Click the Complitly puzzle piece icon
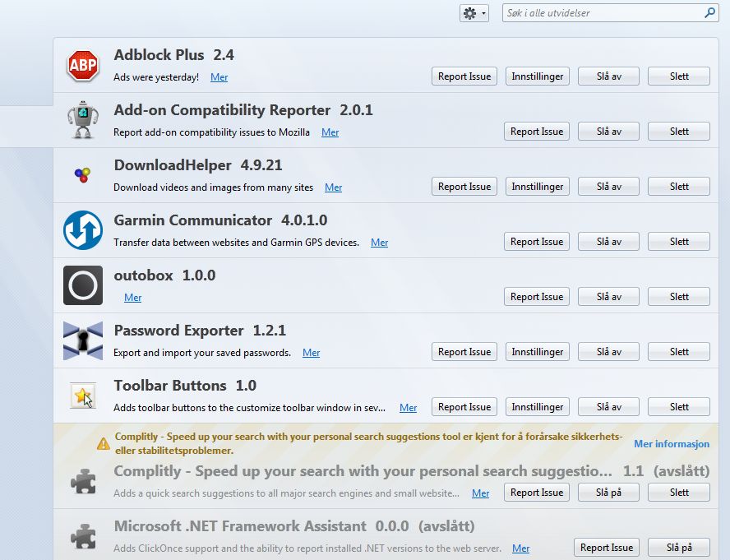Screen dimensions: 730x560 pyautogui.click(x=83, y=481)
